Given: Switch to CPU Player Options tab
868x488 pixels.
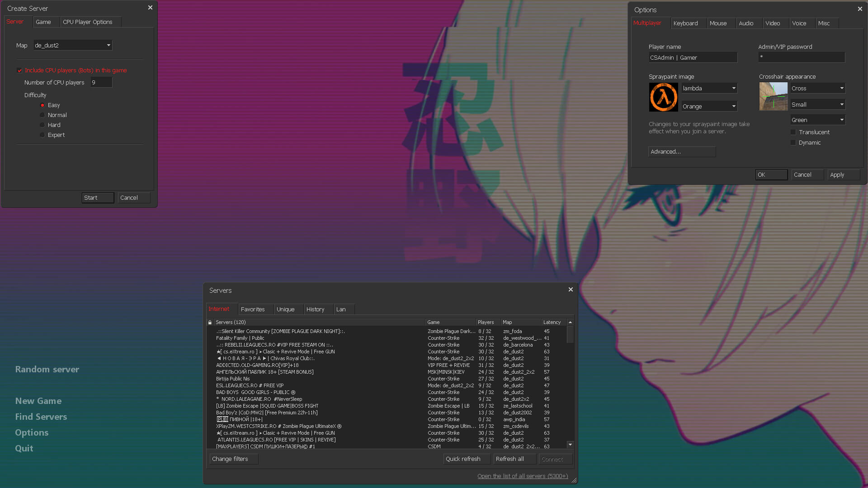Looking at the screenshot, I should point(90,22).
